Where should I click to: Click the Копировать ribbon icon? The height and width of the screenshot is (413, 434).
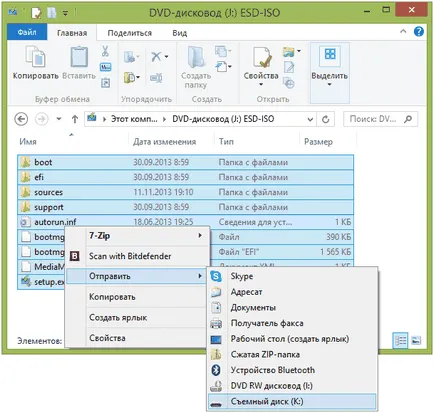[x=35, y=57]
